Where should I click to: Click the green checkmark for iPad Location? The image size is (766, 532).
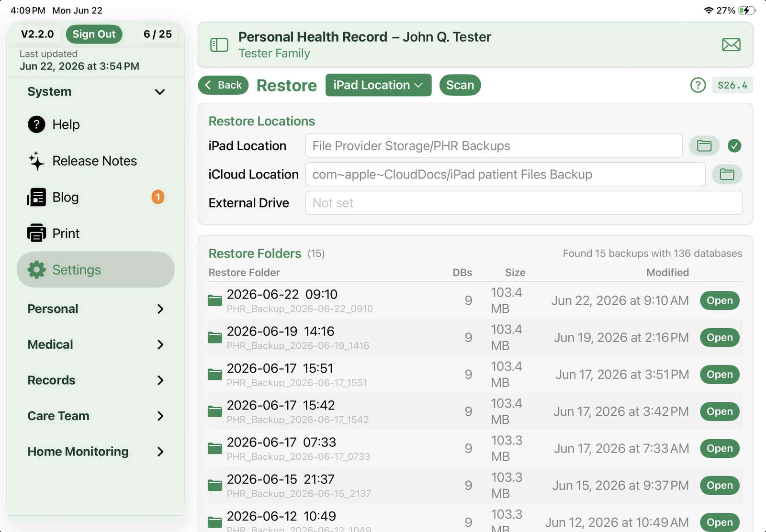734,146
